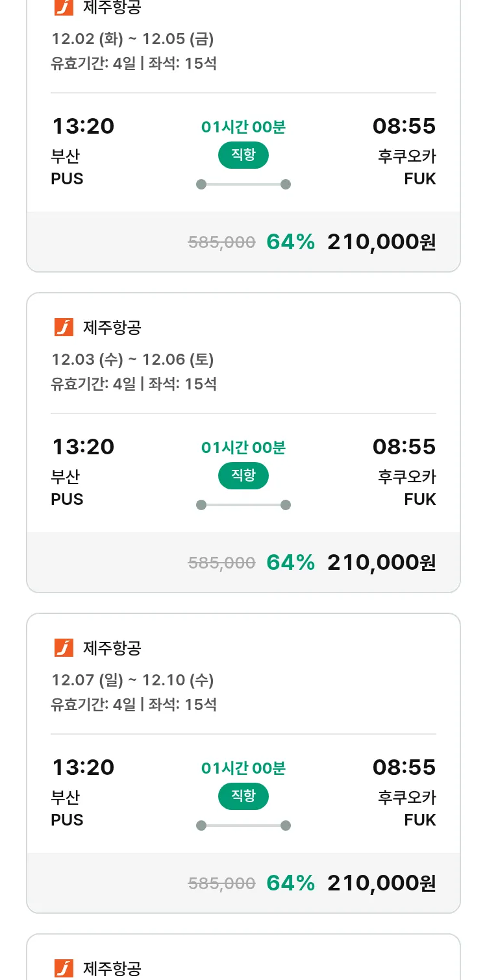Click 08:55 arrival time on 12.07 flight
This screenshot has width=487, height=980.
(x=404, y=767)
